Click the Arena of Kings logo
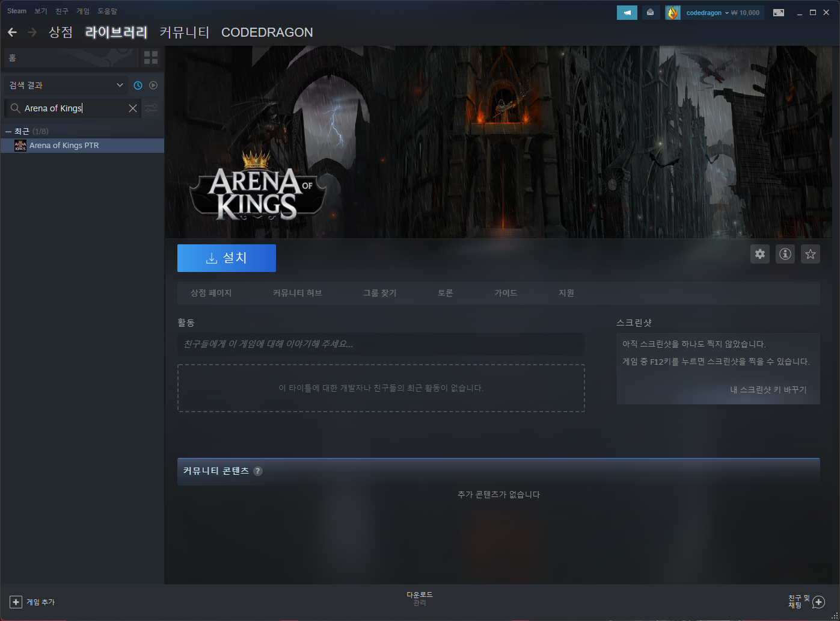 [x=257, y=186]
